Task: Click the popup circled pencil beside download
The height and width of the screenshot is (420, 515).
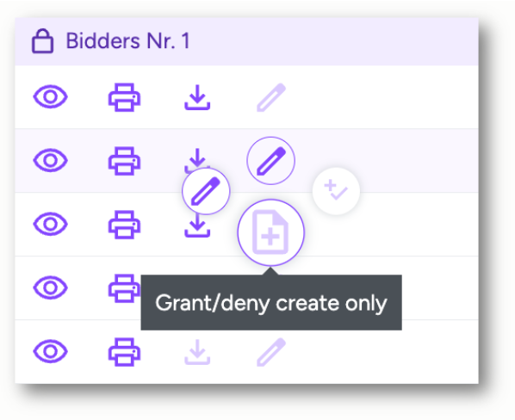Action: point(206,191)
